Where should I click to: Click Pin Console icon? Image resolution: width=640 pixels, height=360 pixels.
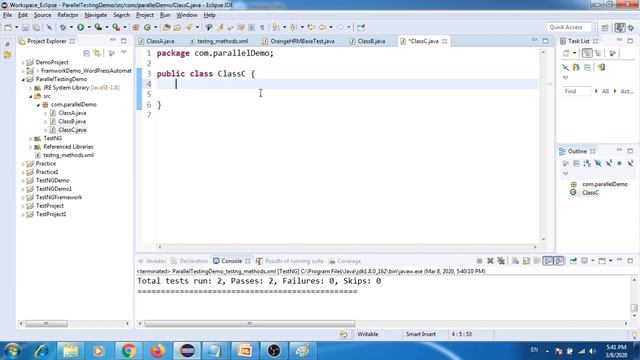point(573,261)
